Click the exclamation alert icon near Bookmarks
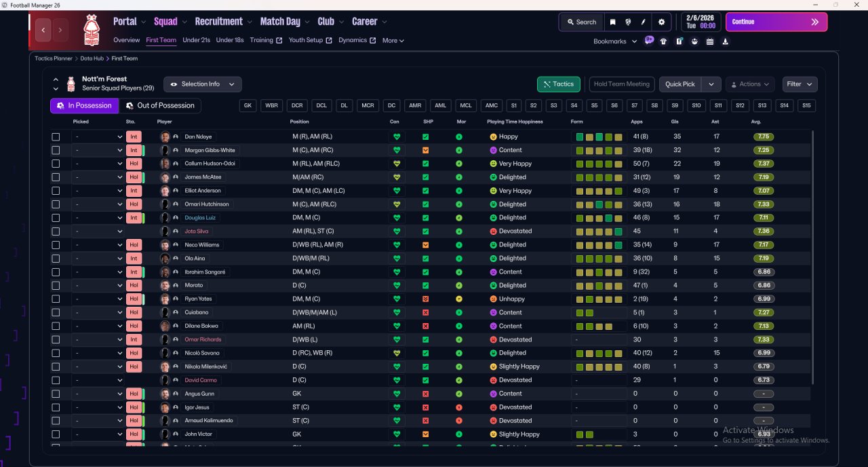 pyautogui.click(x=679, y=41)
